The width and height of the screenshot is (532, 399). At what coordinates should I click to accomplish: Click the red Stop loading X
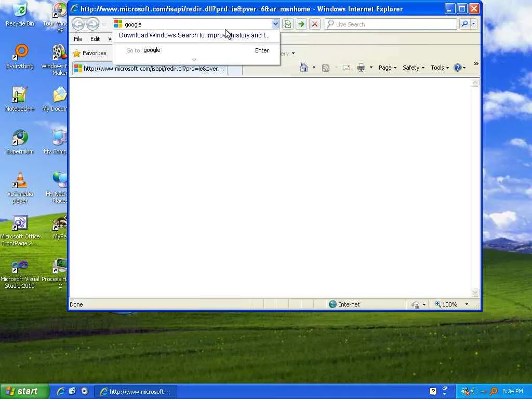315,24
